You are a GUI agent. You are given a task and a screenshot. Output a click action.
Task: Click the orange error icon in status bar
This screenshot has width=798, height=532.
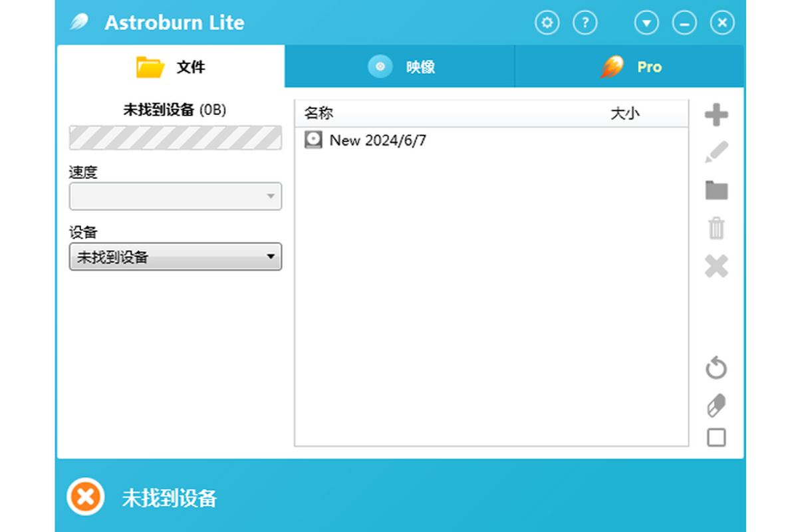point(86,496)
